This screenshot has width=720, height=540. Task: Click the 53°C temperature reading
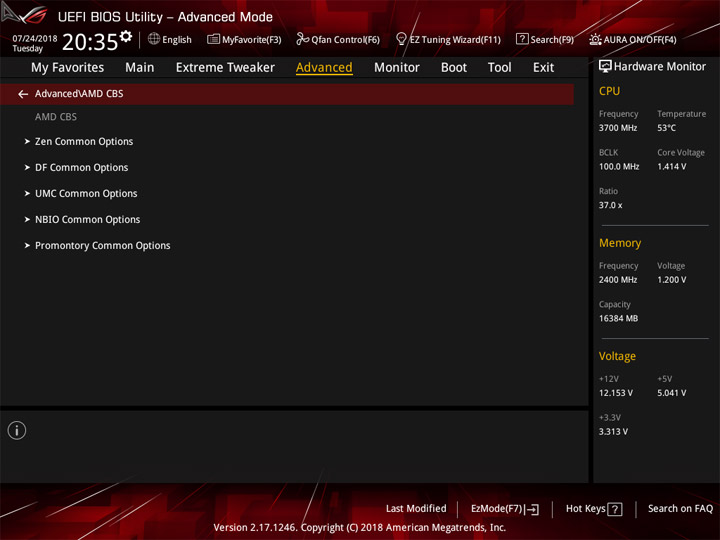click(x=666, y=128)
